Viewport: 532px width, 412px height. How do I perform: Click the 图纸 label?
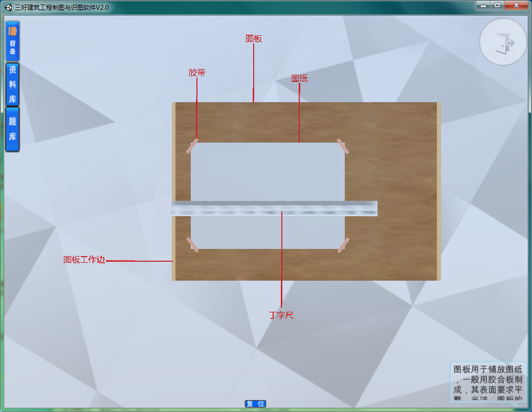299,78
